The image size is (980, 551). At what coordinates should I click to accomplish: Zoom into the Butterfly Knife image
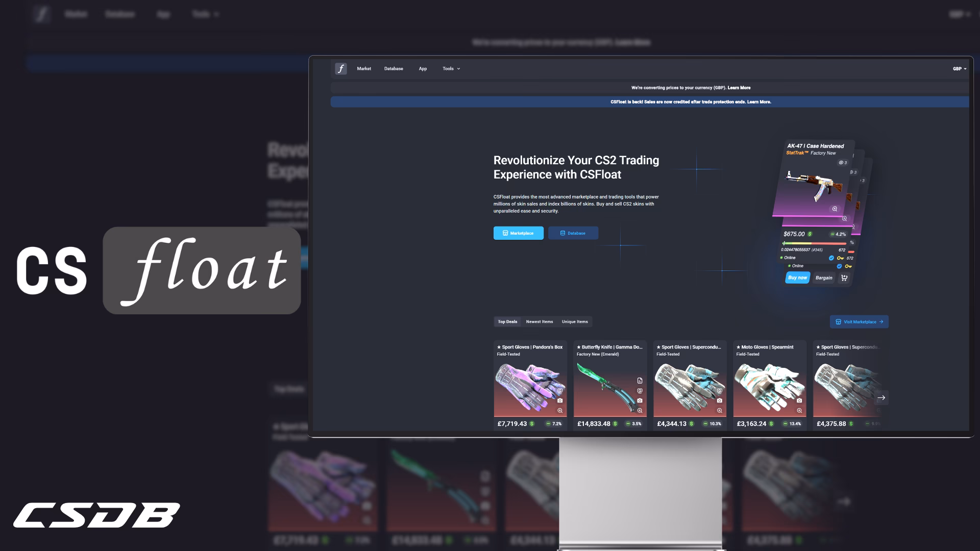coord(640,410)
